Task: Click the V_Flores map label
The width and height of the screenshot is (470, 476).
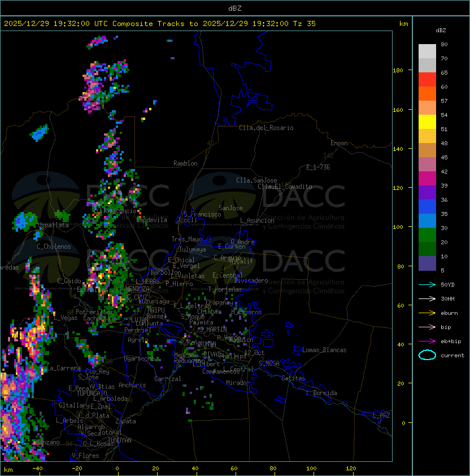Action: coord(85,456)
